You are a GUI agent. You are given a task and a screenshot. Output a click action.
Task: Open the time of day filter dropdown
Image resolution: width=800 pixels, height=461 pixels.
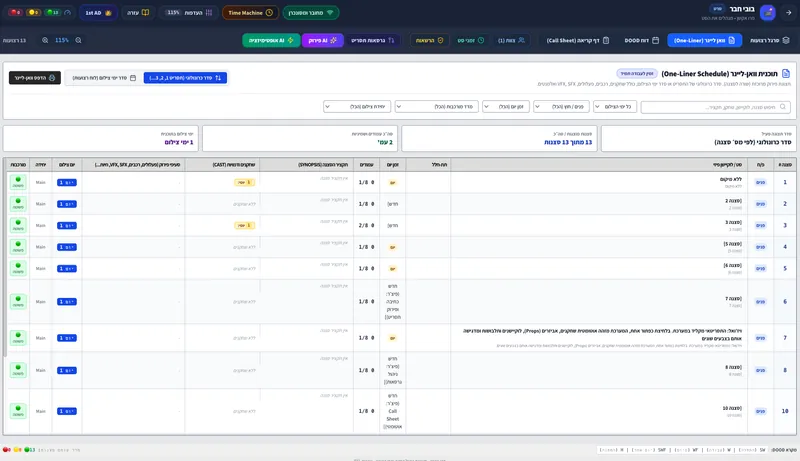point(506,107)
